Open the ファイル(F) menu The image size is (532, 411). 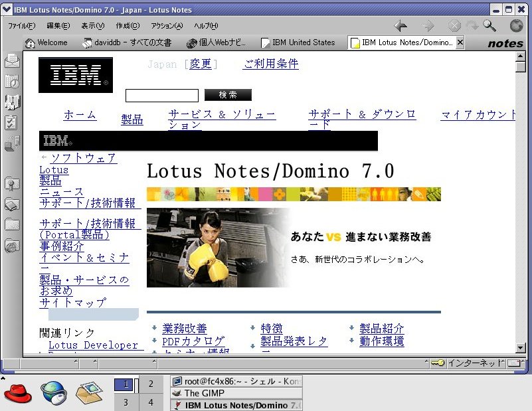[21, 26]
